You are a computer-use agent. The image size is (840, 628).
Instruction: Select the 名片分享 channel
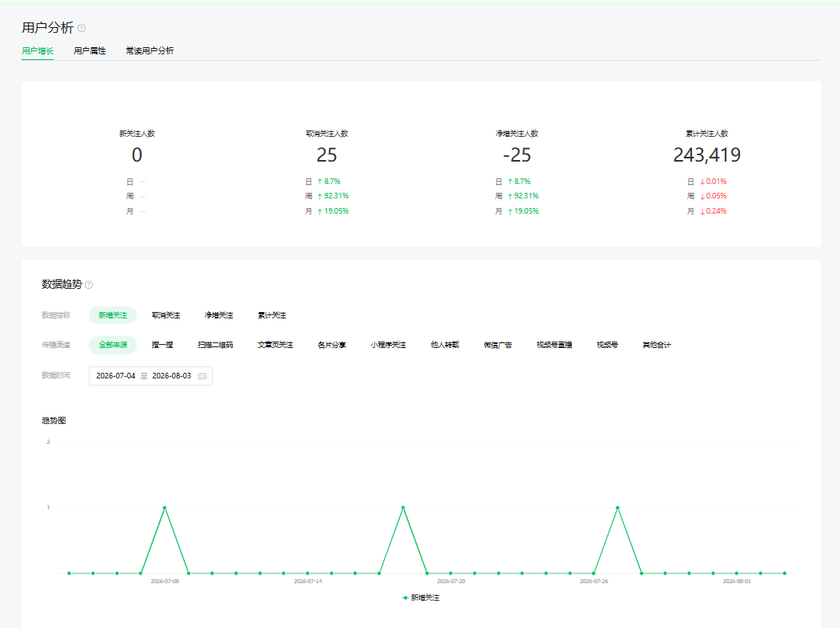pos(332,345)
